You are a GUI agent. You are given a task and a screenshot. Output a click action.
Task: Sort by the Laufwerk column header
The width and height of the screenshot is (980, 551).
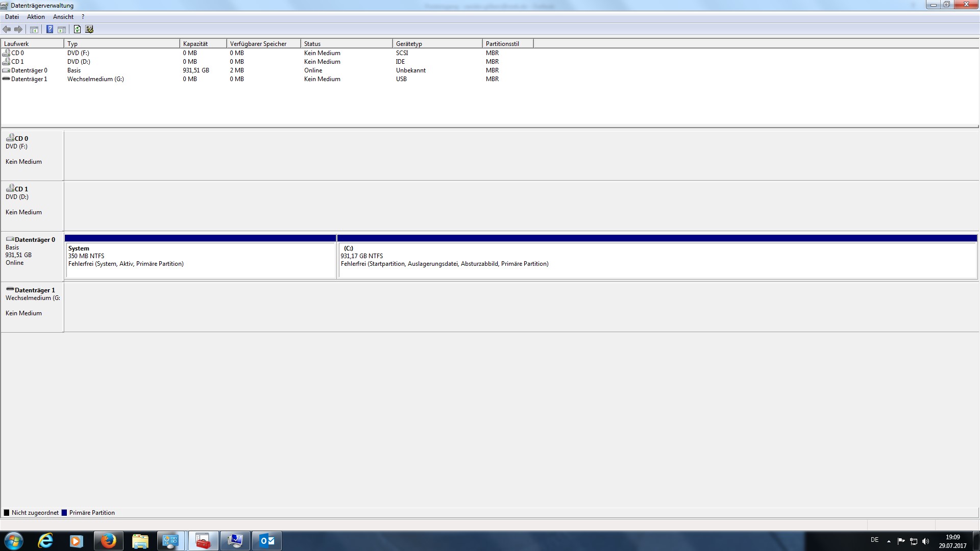(32, 44)
